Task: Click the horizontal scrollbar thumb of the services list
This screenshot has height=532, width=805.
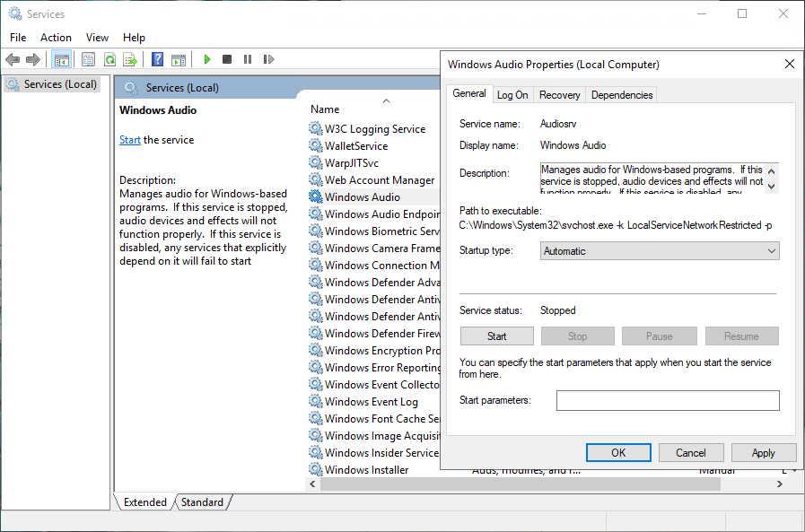Action: pos(521,484)
